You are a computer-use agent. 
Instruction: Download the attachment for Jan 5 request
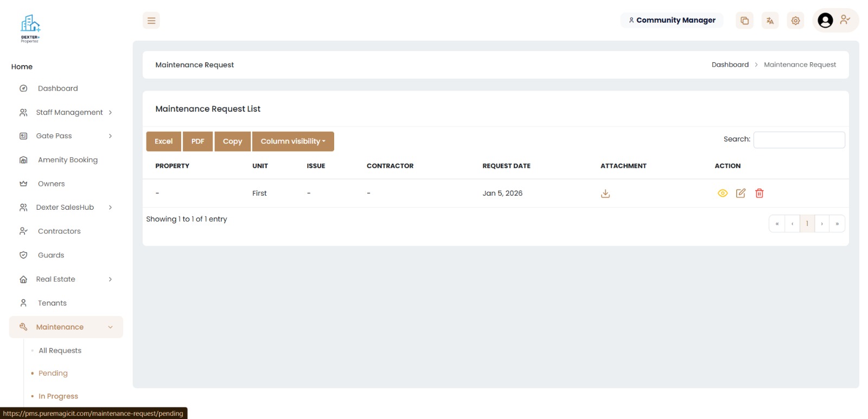coord(605,194)
